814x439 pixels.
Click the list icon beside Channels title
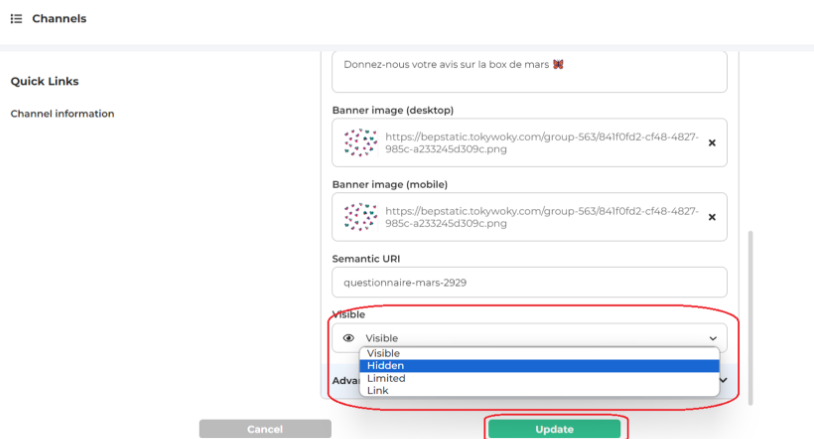[16, 18]
